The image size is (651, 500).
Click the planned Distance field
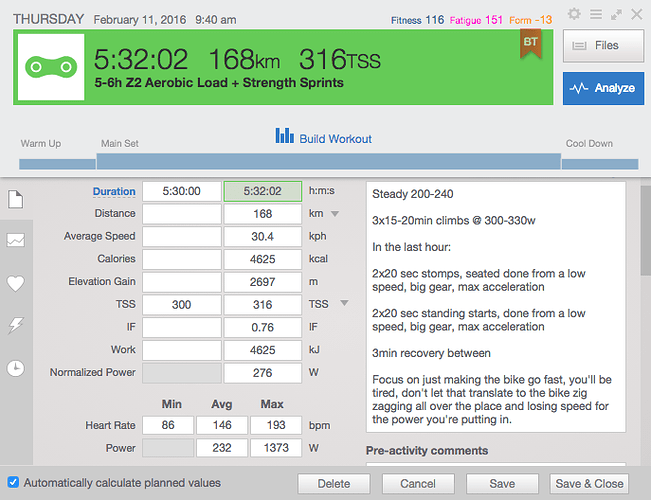click(181, 214)
